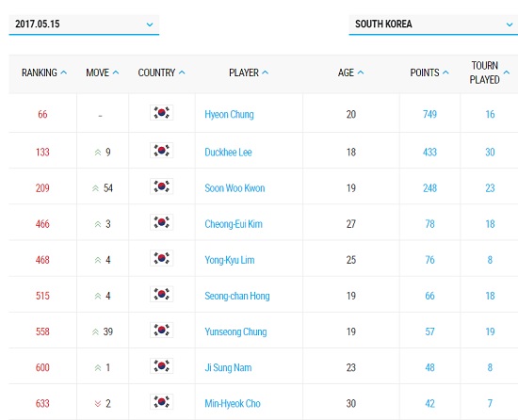
Task: Sort by PLAYER column arrow
Action: pos(266,73)
